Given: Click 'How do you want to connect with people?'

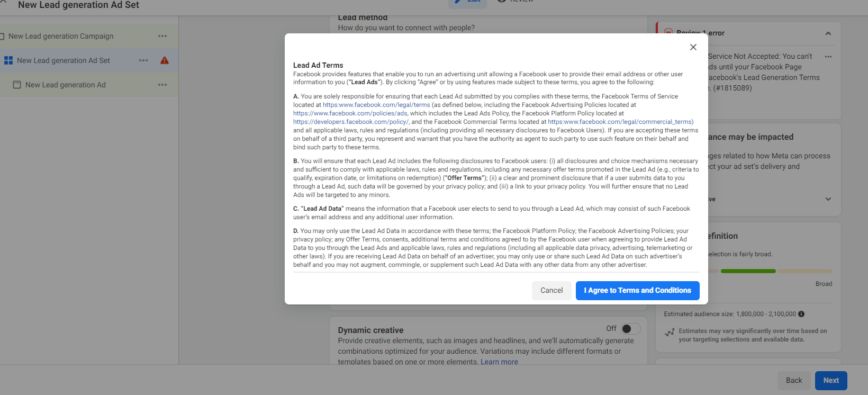Looking at the screenshot, I should (x=406, y=28).
